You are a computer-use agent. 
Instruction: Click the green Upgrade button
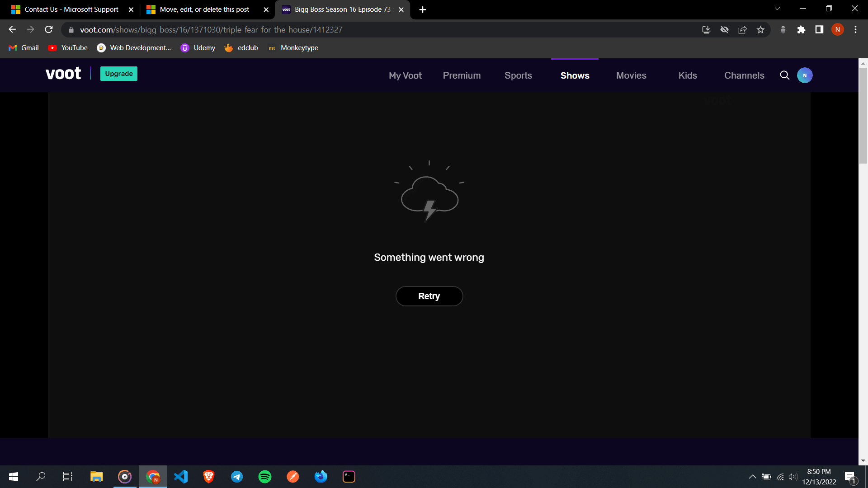point(119,74)
